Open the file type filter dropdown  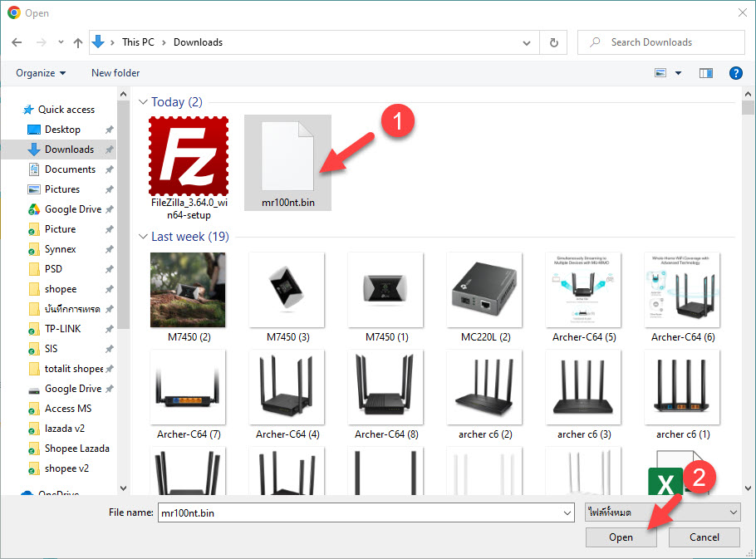pyautogui.click(x=662, y=512)
